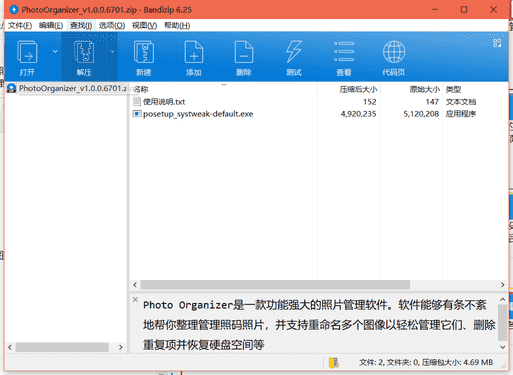Screen dimensions: 513x375
Task: Open the dropdown arrow beside 解压
Action: click(x=112, y=51)
